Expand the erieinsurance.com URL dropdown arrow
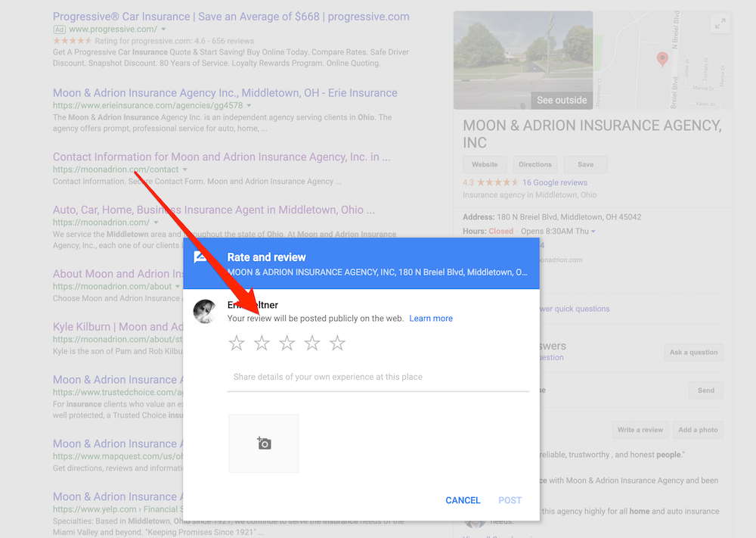 tap(249, 106)
